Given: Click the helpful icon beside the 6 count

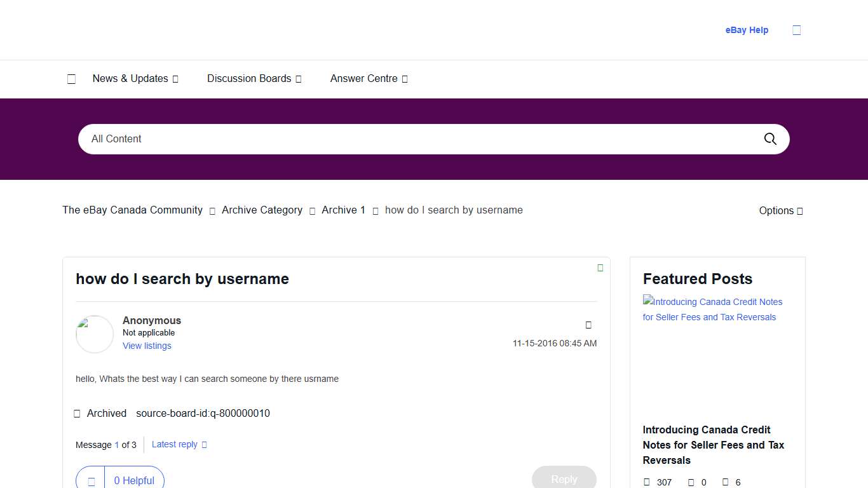Looking at the screenshot, I should [725, 482].
